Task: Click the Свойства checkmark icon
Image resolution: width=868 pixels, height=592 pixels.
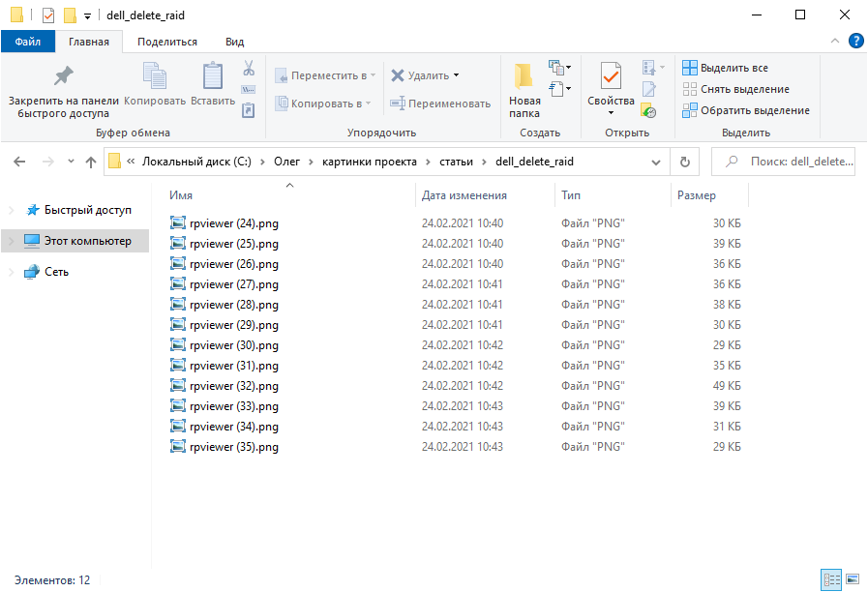Action: point(611,75)
